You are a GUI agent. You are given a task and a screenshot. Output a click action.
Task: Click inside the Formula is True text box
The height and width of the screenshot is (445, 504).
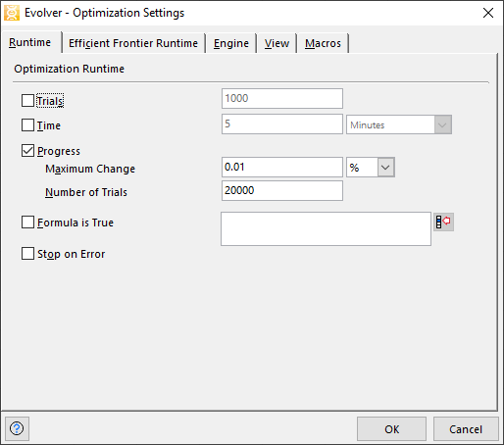[326, 228]
